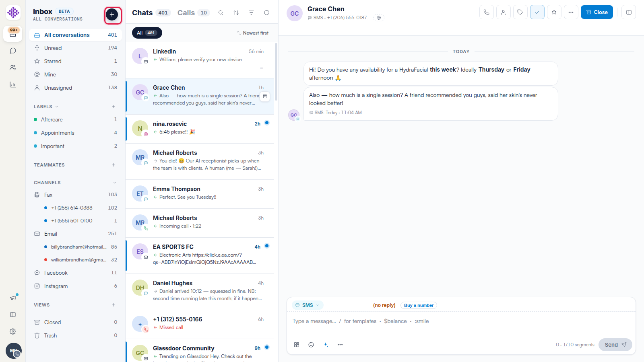The height and width of the screenshot is (362, 644).
Task: Click the globe icon beside phone number
Action: [x=378, y=18]
